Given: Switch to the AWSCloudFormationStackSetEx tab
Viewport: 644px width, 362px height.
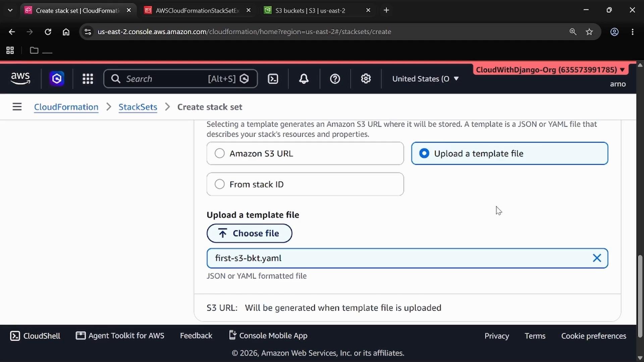Looking at the screenshot, I should click(198, 10).
